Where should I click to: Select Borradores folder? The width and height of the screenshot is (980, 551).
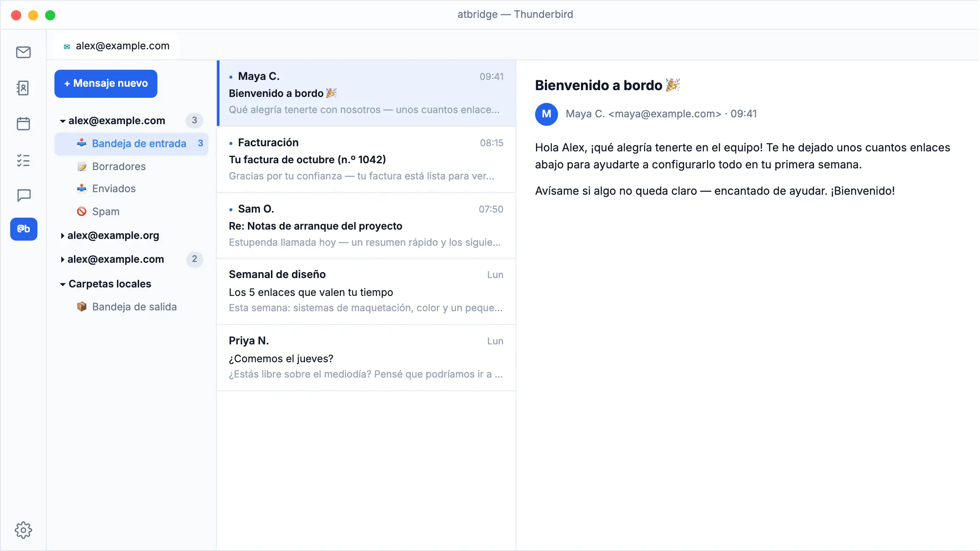click(x=131, y=166)
